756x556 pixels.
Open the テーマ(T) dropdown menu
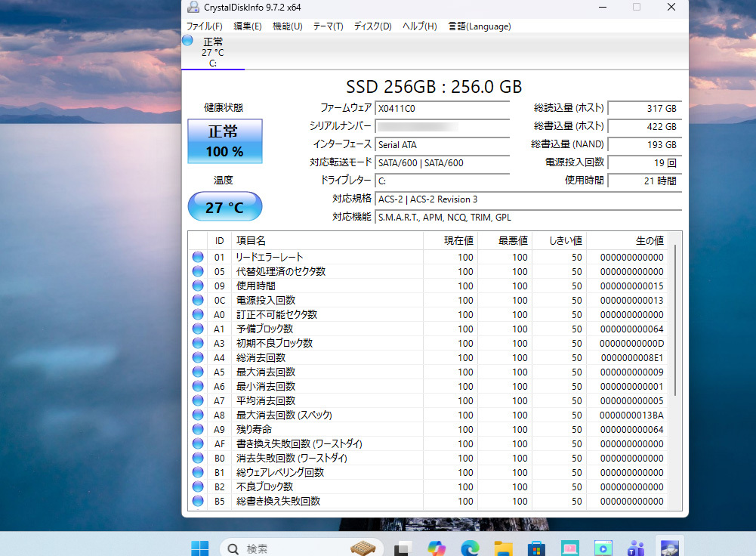[327, 26]
